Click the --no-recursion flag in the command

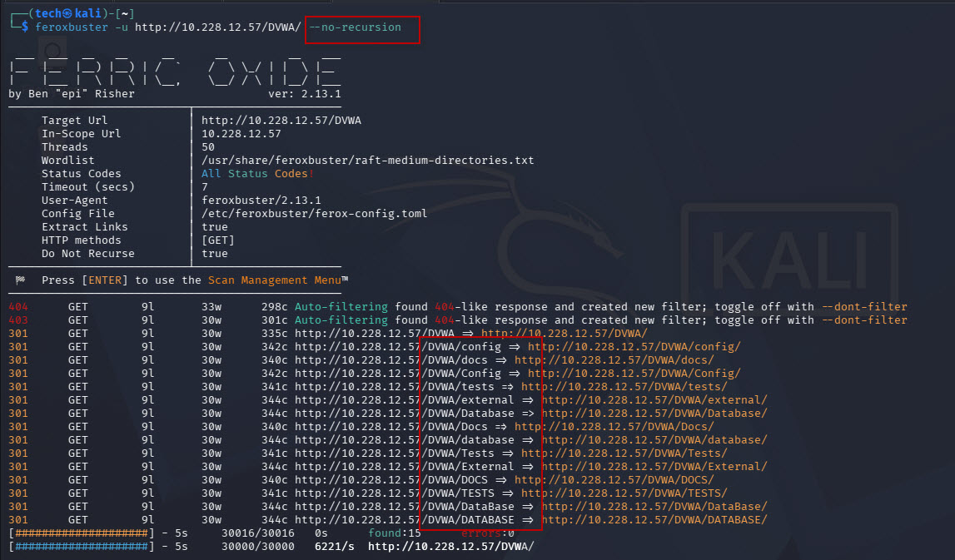tap(355, 27)
